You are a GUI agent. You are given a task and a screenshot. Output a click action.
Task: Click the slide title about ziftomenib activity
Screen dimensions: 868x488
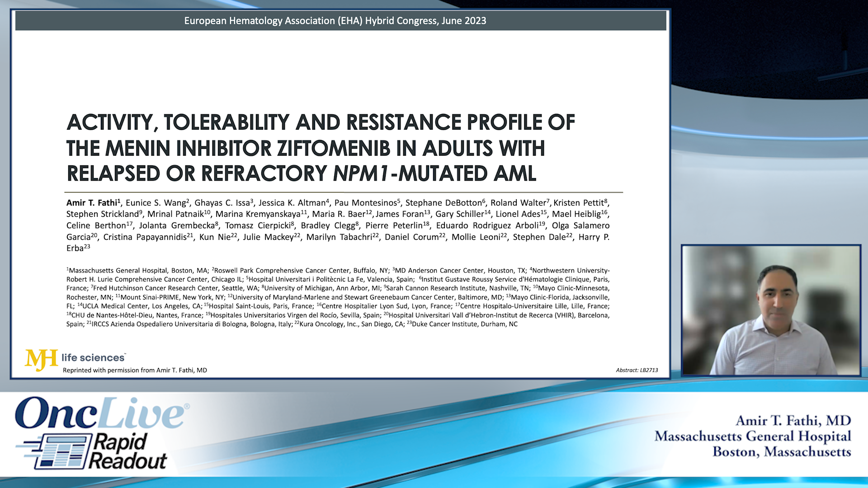pos(321,148)
